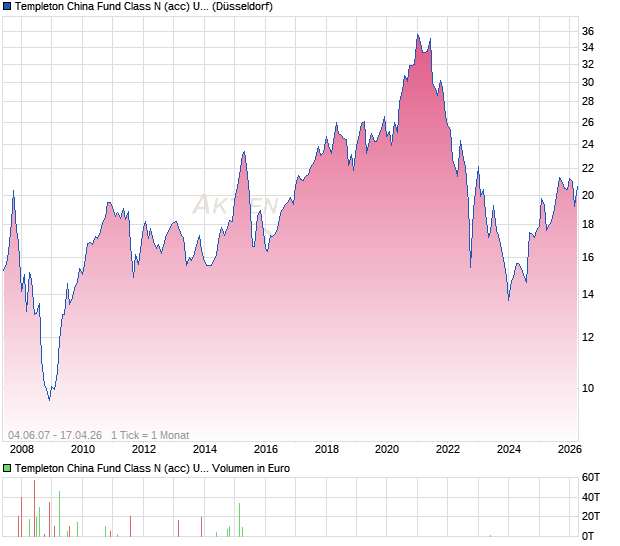Click the 2010 year label on x-axis
This screenshot has height=546, width=620.
click(83, 449)
